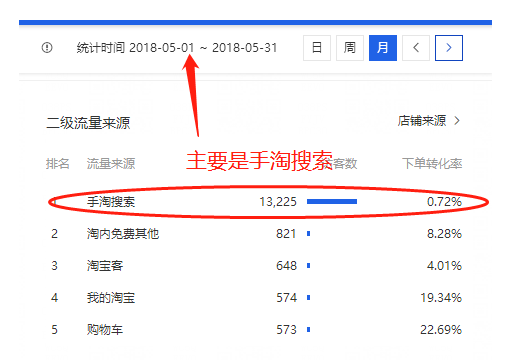The width and height of the screenshot is (507, 360).
Task: Click visitor count 574
Action: click(286, 298)
